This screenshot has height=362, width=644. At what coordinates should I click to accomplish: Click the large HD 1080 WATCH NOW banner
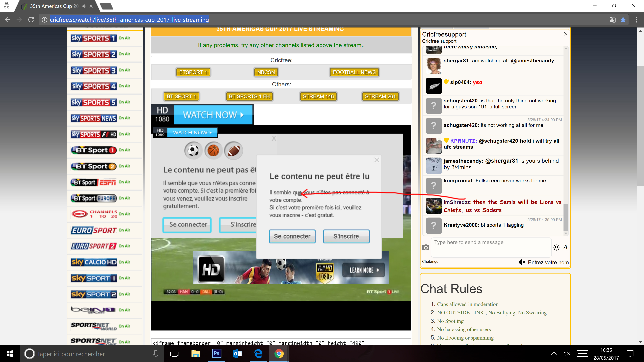pyautogui.click(x=202, y=115)
